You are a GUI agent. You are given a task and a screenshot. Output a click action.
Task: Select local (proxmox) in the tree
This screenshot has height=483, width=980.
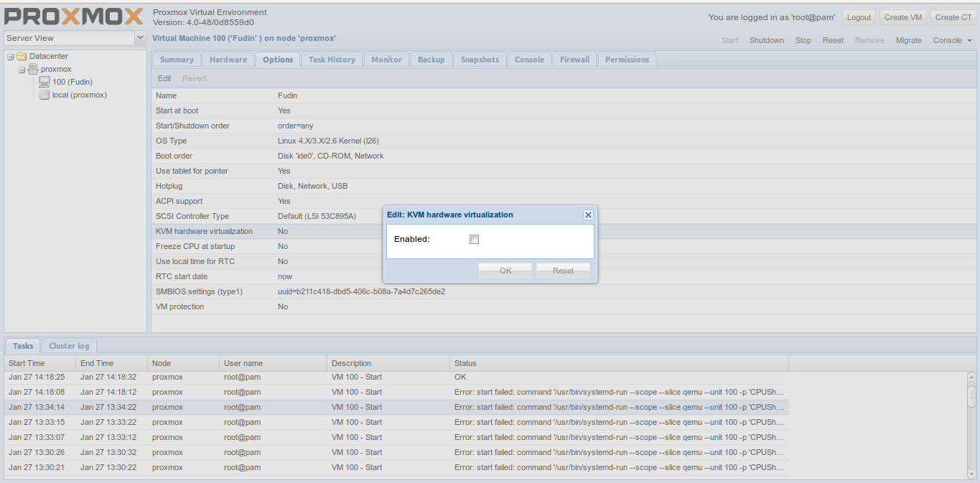80,95
